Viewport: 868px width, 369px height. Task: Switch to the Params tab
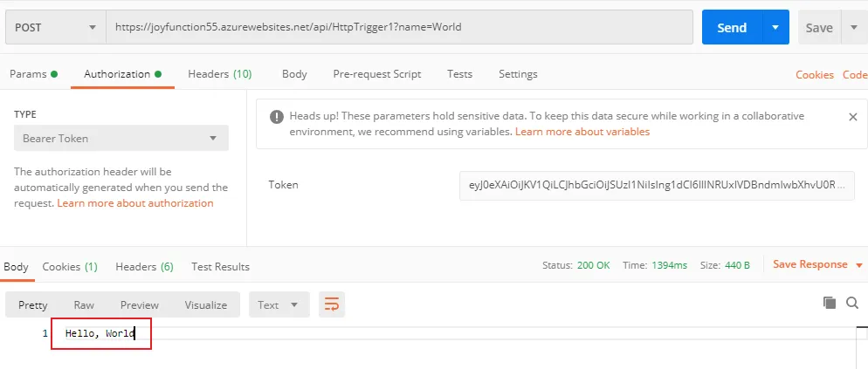pyautogui.click(x=33, y=74)
